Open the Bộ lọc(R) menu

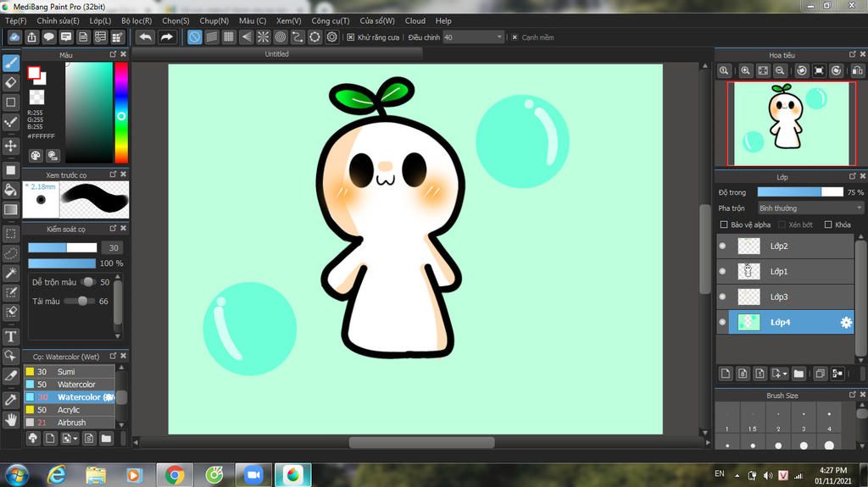[x=136, y=20]
